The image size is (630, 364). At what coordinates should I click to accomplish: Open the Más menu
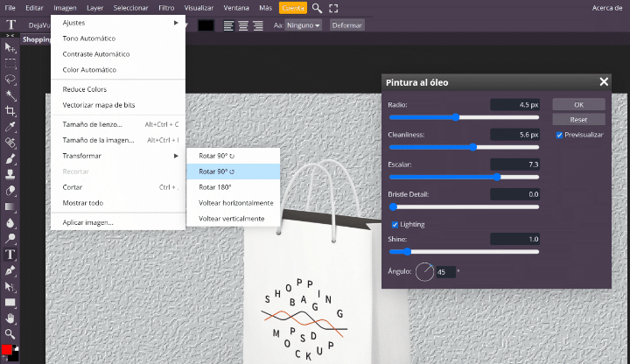coord(266,8)
